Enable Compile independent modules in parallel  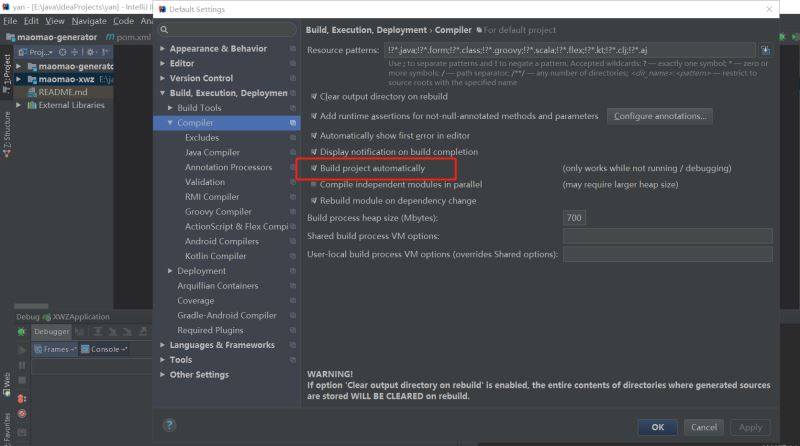(314, 185)
